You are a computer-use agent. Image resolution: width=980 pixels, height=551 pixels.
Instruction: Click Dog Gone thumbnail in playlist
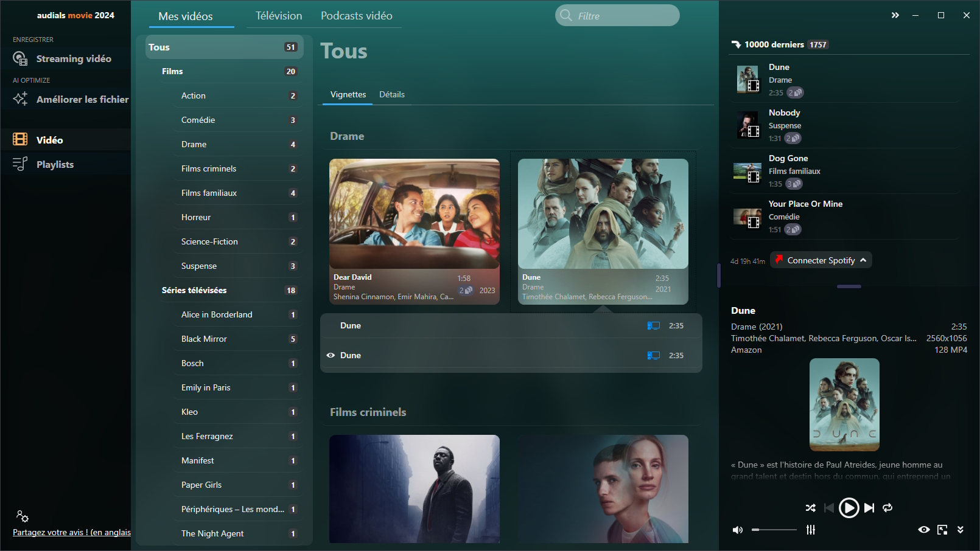(x=747, y=172)
